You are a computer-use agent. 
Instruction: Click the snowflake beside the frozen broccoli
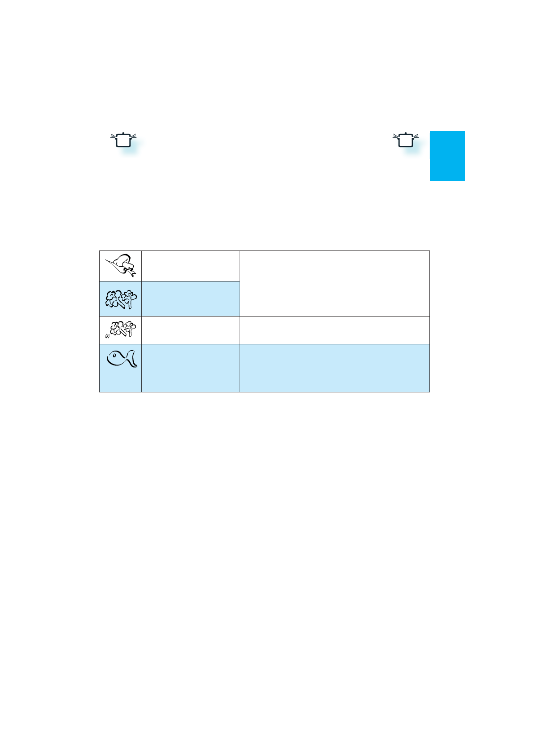(x=107, y=336)
